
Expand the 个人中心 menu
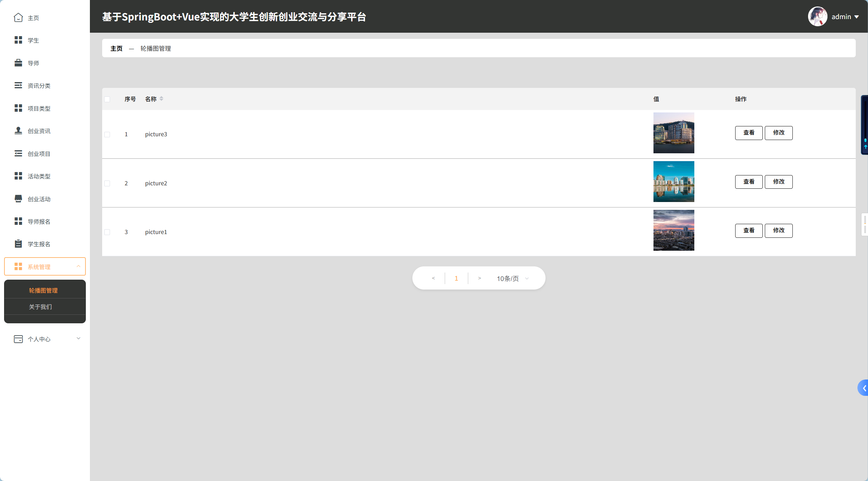(45, 339)
